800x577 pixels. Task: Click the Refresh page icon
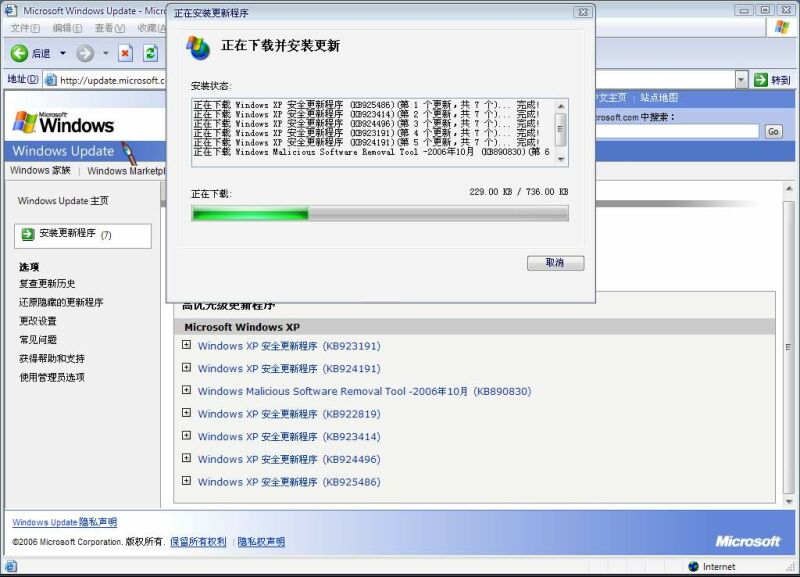[x=151, y=53]
